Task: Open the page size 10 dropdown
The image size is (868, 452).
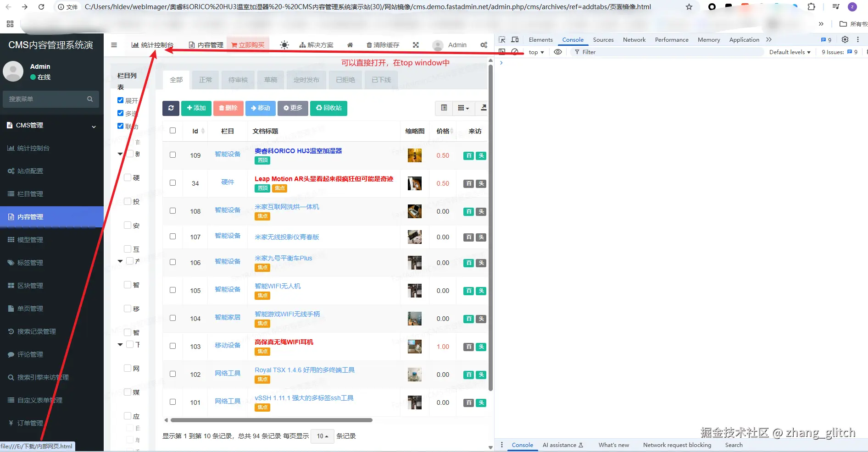Action: [322, 436]
